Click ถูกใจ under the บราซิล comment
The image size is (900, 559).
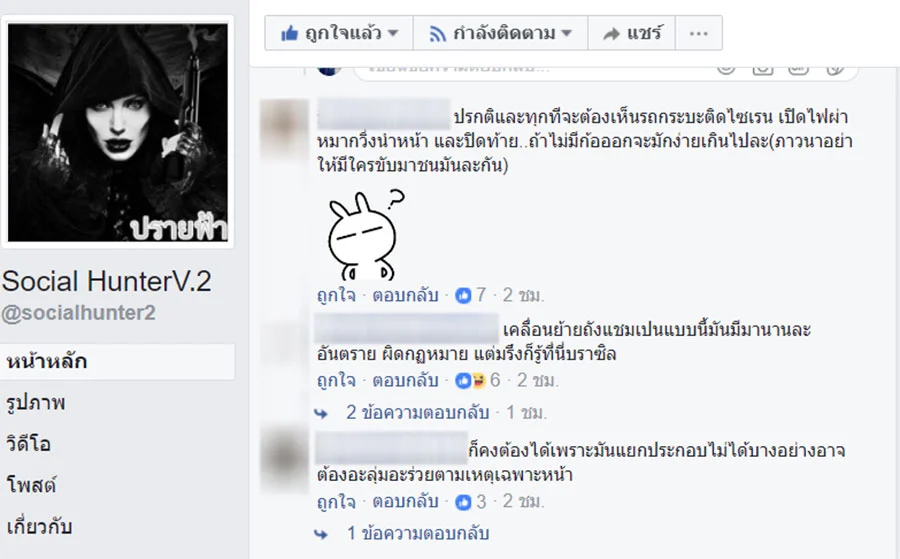336,380
